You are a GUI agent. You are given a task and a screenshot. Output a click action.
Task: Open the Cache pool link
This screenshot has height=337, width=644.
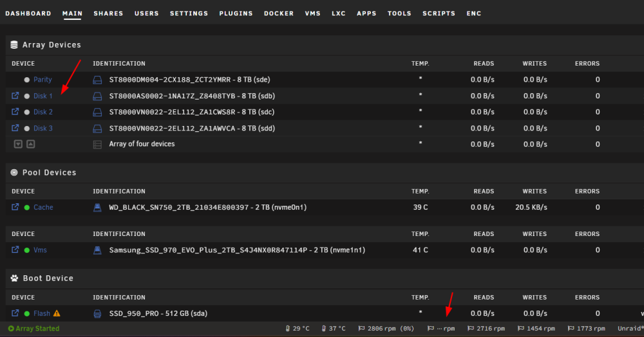[x=43, y=208]
